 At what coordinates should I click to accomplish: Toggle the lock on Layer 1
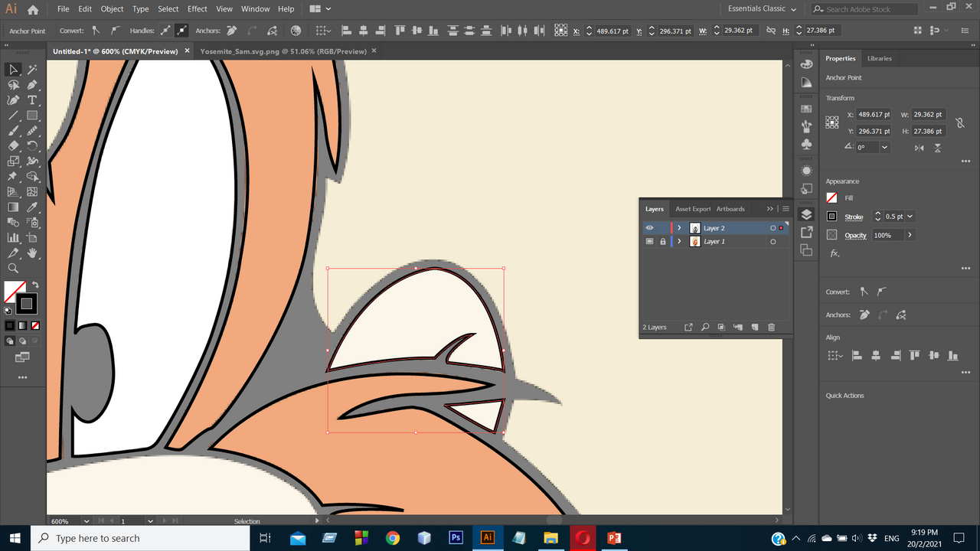[x=663, y=242]
